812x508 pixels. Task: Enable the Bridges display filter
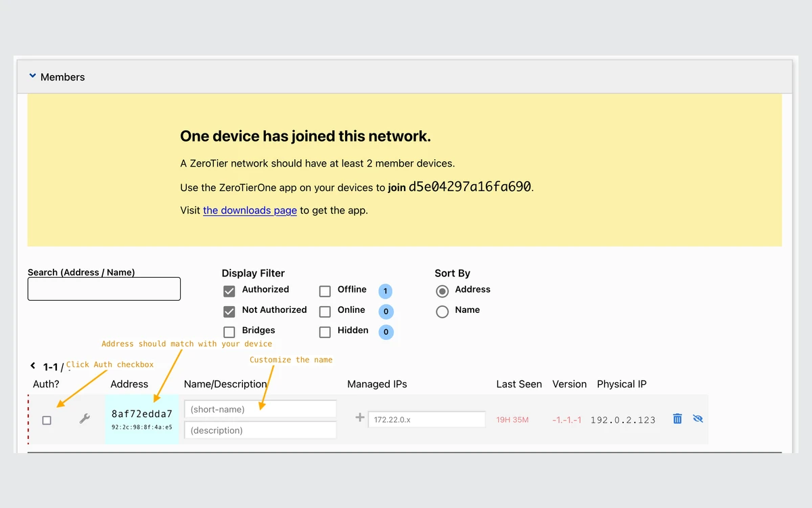229,332
